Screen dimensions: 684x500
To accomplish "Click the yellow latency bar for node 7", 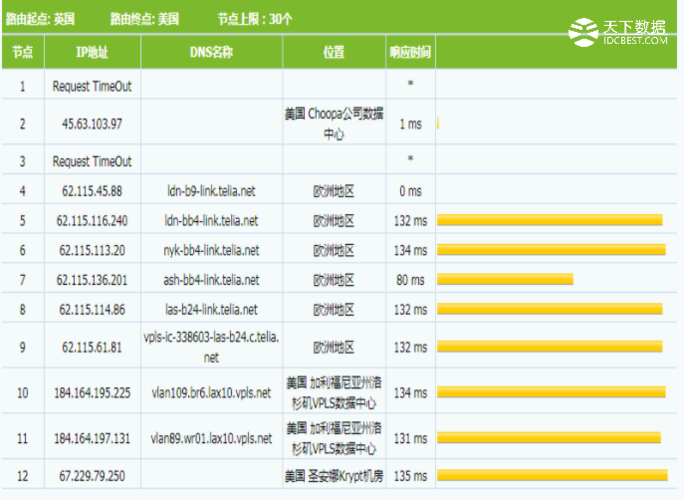I will click(505, 279).
